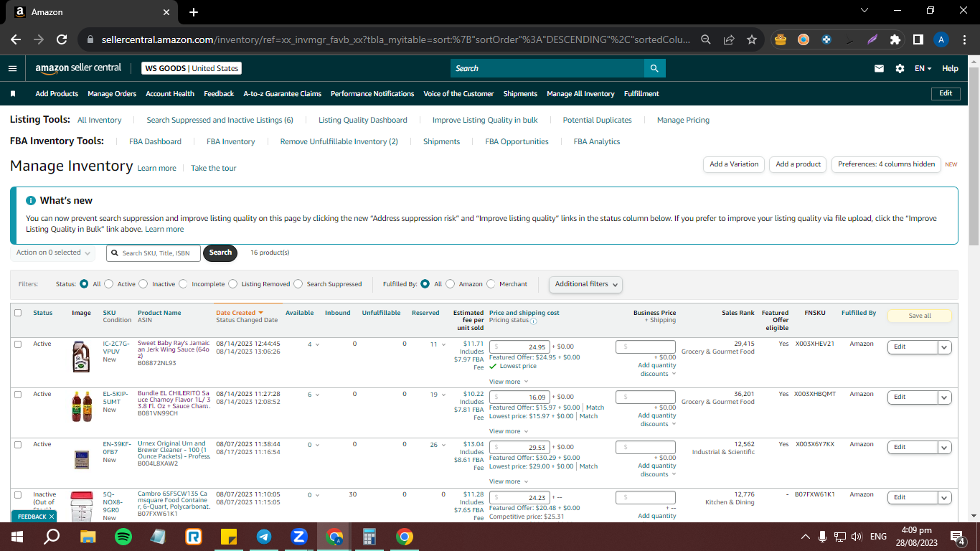The height and width of the screenshot is (551, 980).
Task: Expand View more under the Sweet Baby Ray's price
Action: (x=509, y=382)
